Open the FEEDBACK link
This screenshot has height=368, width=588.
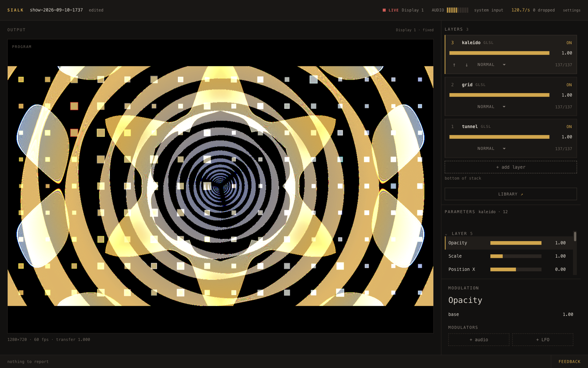569,362
